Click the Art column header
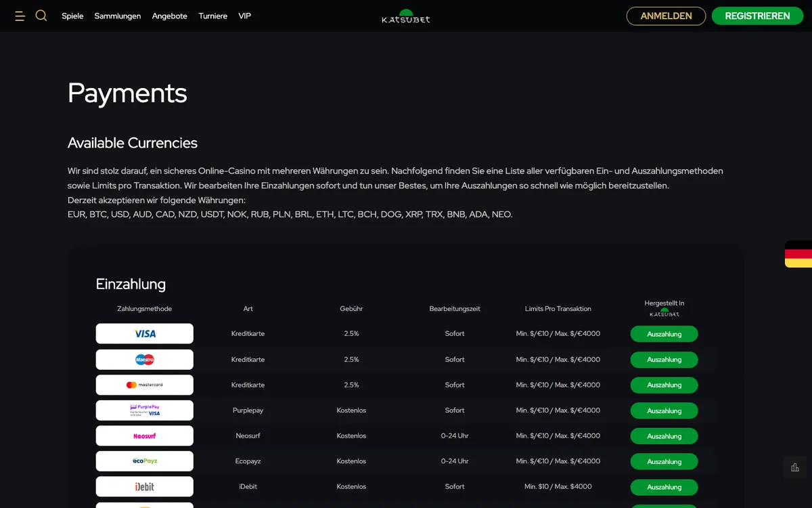The image size is (812, 508). coord(248,309)
